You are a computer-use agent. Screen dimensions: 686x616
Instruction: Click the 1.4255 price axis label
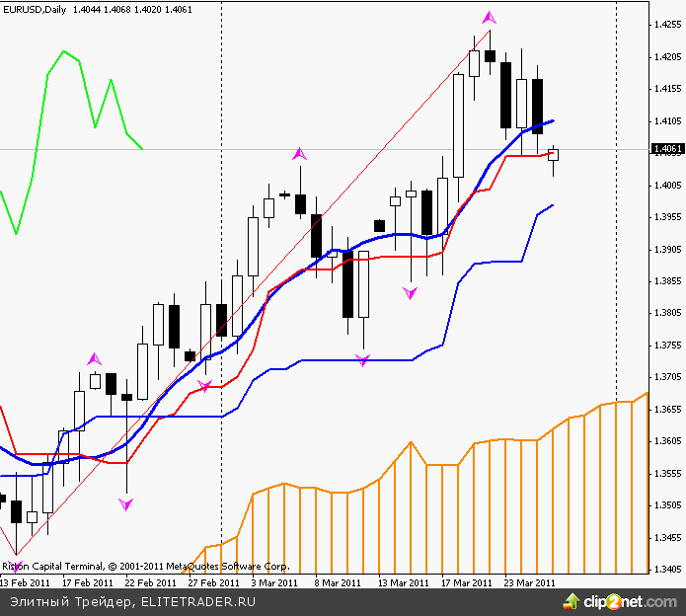click(667, 27)
